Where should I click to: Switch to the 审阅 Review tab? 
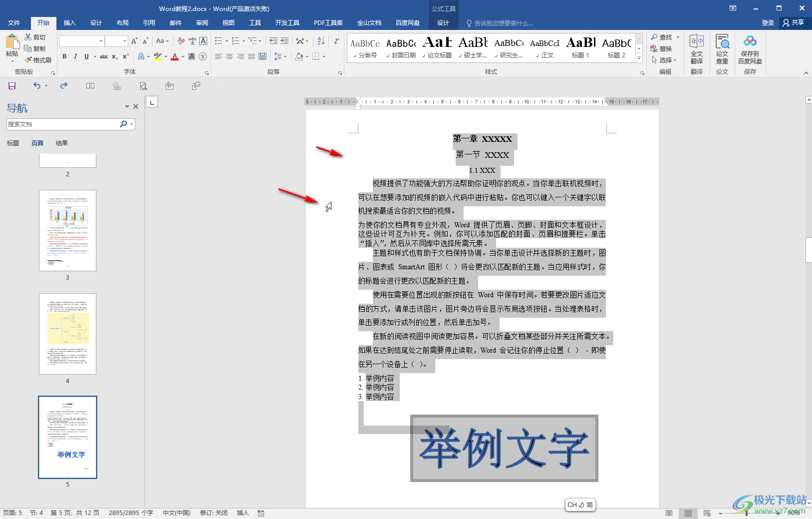click(x=202, y=23)
